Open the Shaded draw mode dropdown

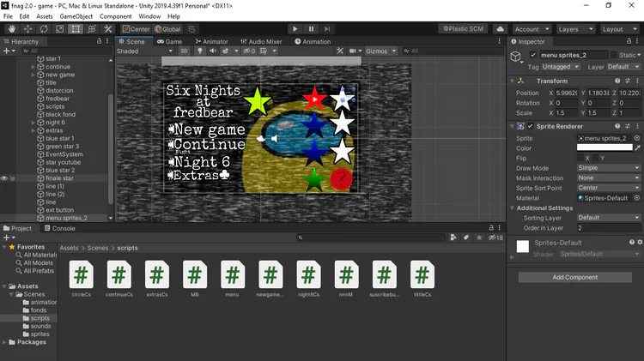tap(144, 51)
